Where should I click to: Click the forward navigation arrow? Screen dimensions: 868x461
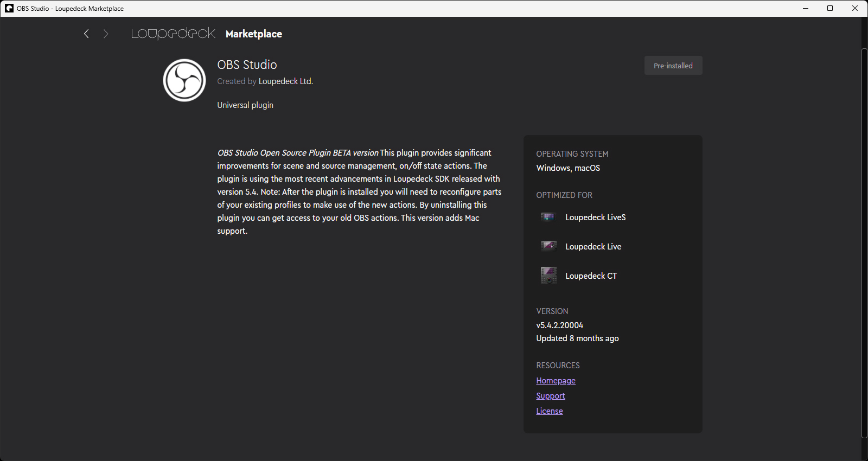coord(106,34)
